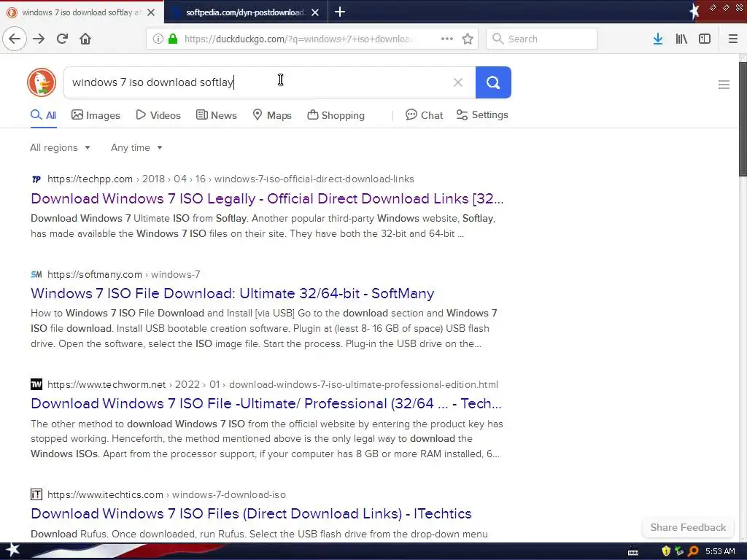747x560 pixels.
Task: Open a new browser tab
Action: click(340, 12)
